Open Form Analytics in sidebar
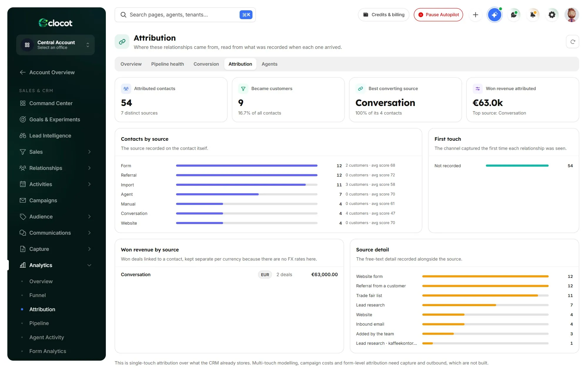Image resolution: width=588 pixels, height=368 pixels. 48,351
